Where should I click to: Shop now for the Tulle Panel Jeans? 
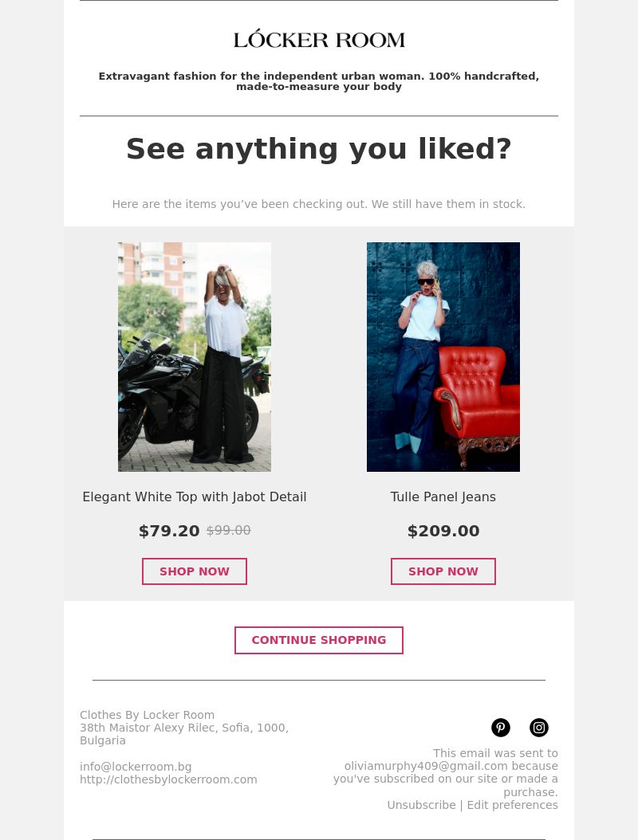[x=443, y=571]
